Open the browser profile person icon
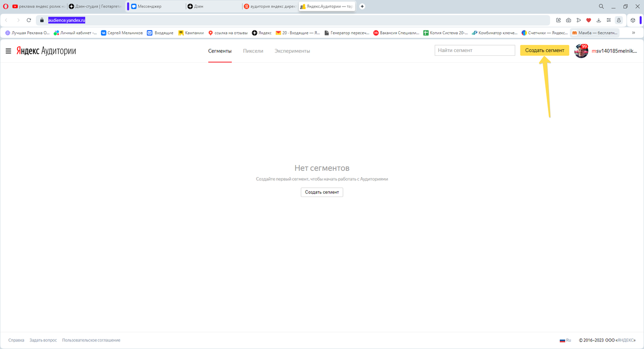Viewport: 644px width, 349px height. coord(619,20)
